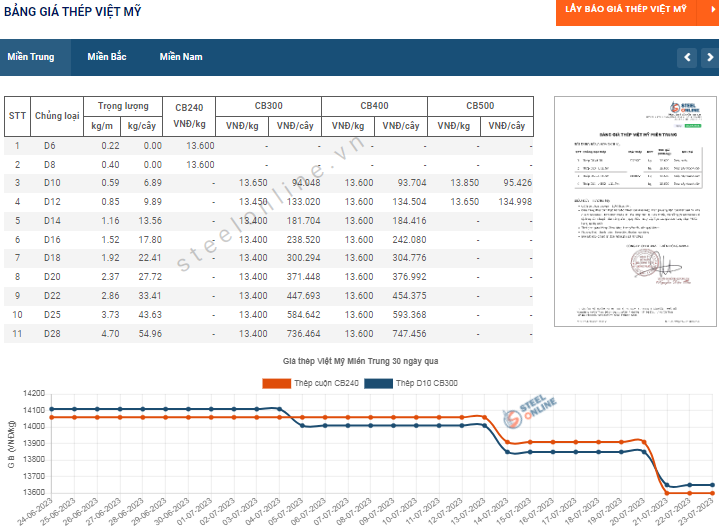Viewport: 719px width, 531px height.
Task: Select the D14 row label
Action: pos(52,221)
